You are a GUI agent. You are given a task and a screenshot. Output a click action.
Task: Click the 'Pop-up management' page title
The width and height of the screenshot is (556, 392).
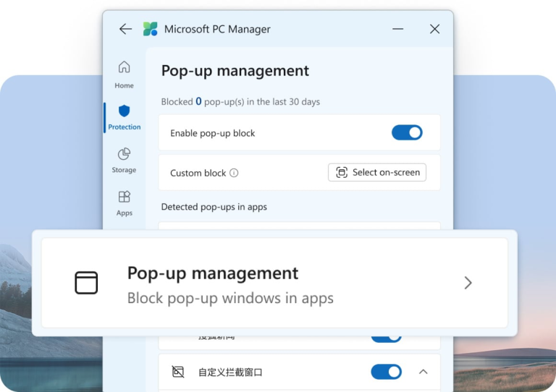(x=235, y=70)
